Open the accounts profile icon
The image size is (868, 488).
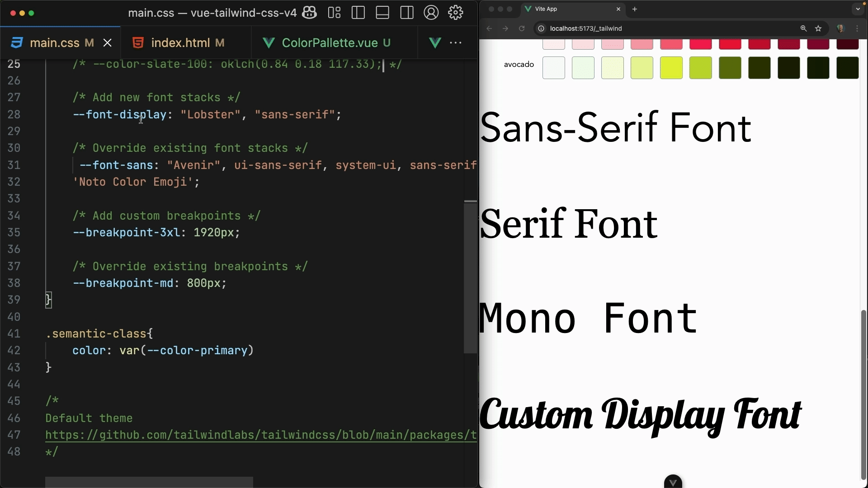(x=431, y=13)
